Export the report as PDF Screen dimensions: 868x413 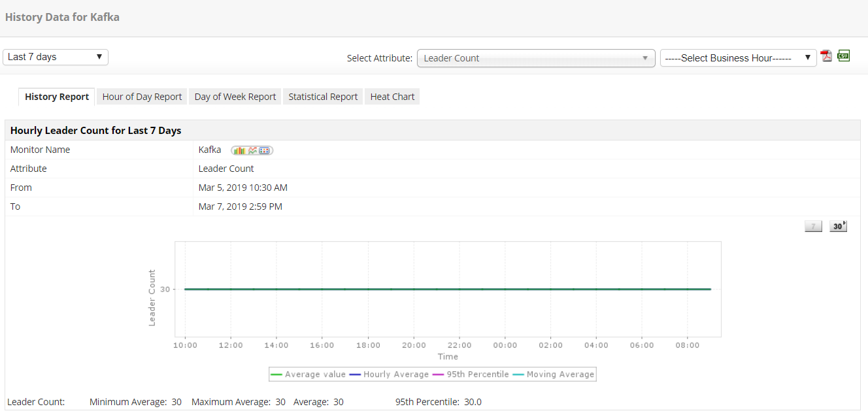click(826, 57)
